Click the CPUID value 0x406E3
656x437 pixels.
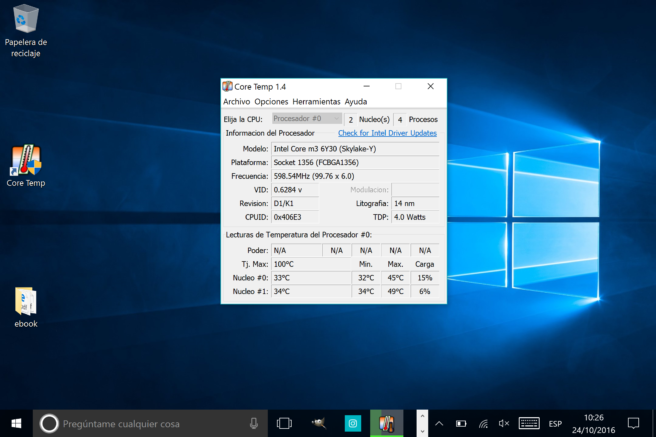(x=295, y=217)
